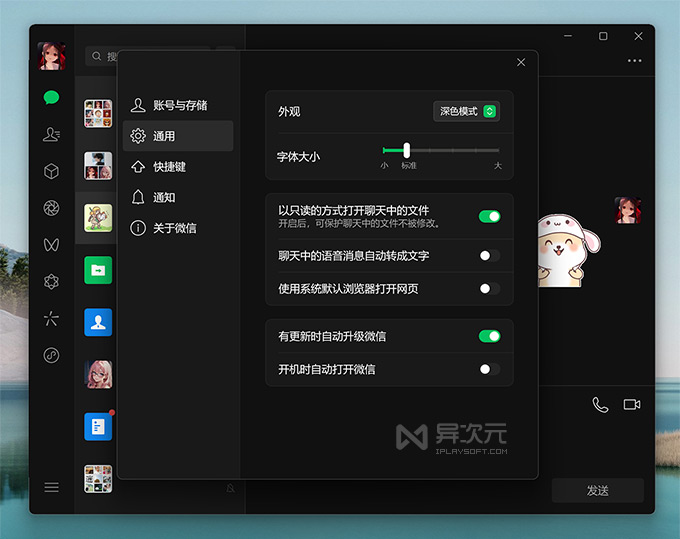680x539 pixels.
Task: Open the Favorites cube icon in sidebar
Action: 51,171
